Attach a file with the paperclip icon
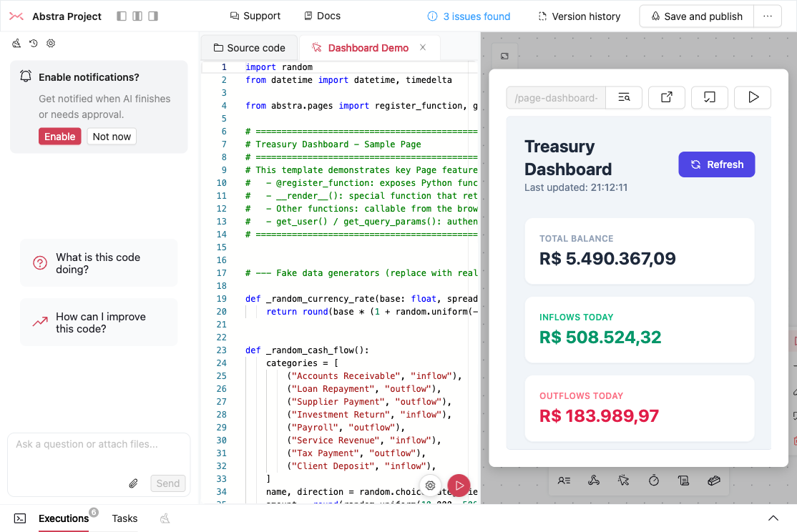 coord(133,483)
